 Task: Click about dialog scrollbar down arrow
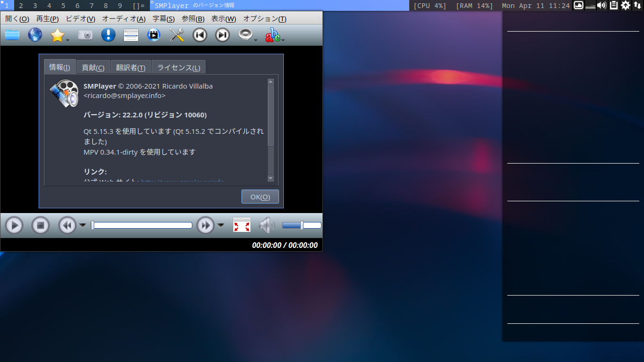(271, 178)
